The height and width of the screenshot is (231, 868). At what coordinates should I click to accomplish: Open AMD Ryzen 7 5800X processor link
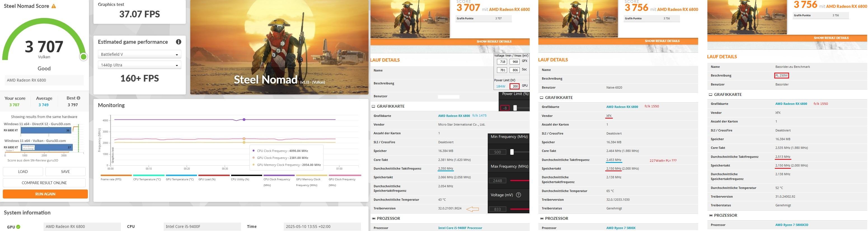click(621, 228)
